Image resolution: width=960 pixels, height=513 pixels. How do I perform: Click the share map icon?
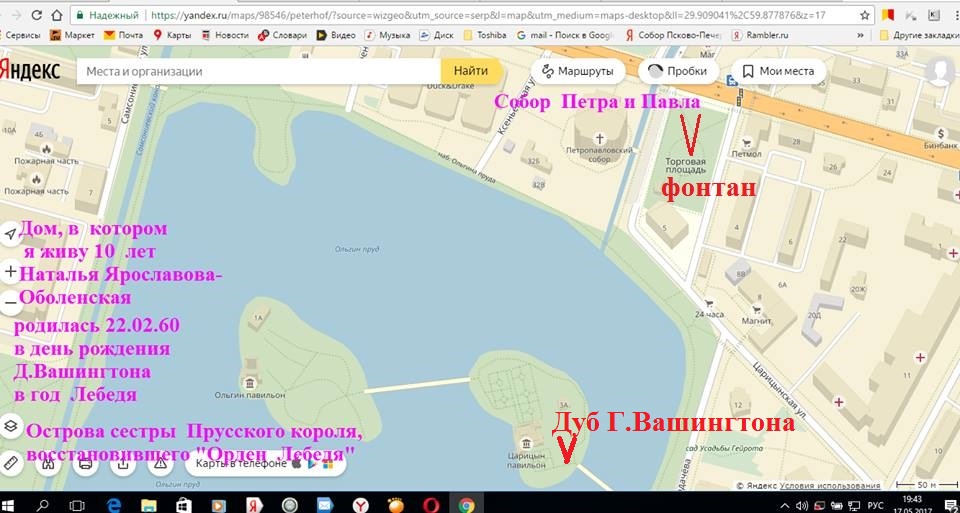(x=122, y=463)
